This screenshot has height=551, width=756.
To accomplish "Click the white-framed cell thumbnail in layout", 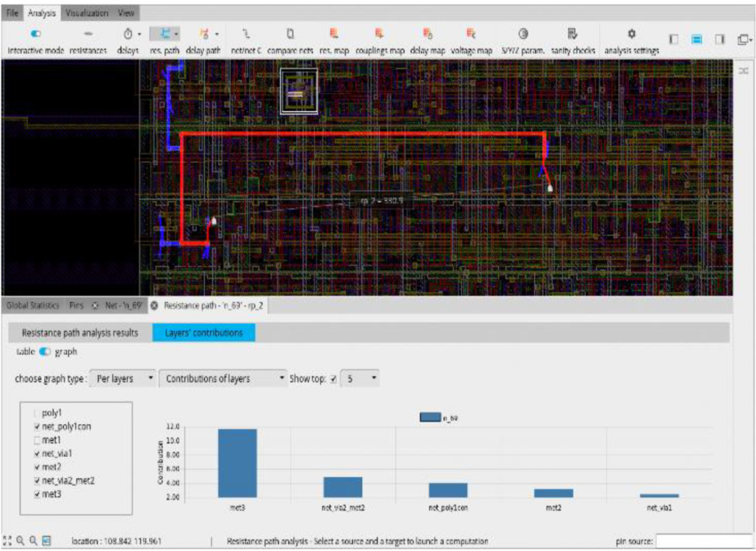I will click(x=299, y=91).
